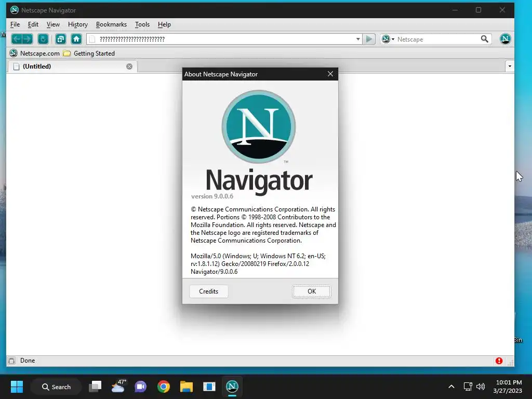The width and height of the screenshot is (532, 399).
Task: Open the History menu
Action: [78, 24]
